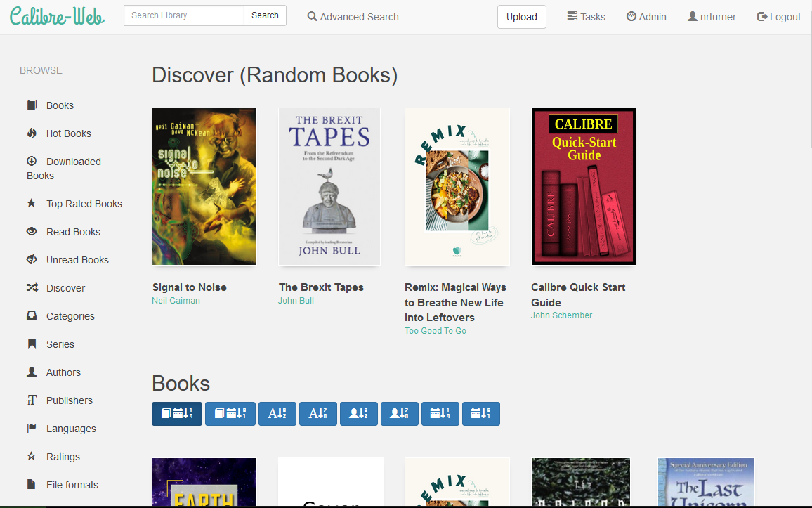Viewport: 812px width, 508px height.
Task: Open the Admin settings page
Action: tap(646, 16)
